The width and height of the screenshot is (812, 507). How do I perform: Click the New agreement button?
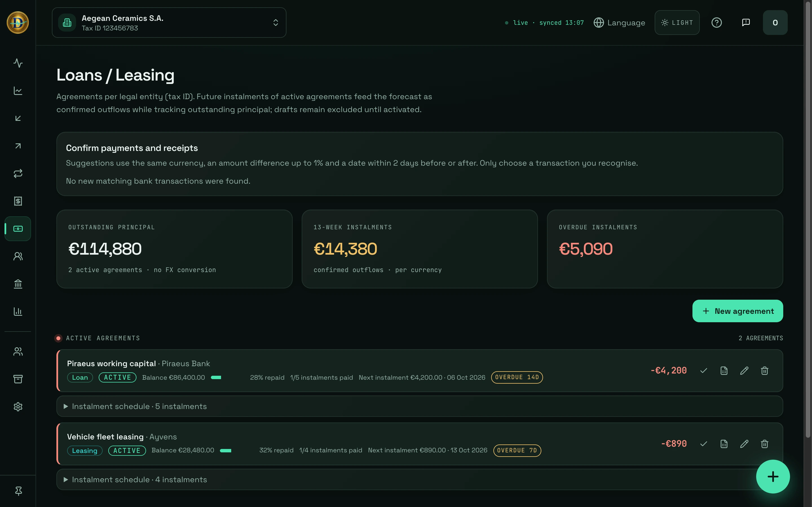coord(738,311)
